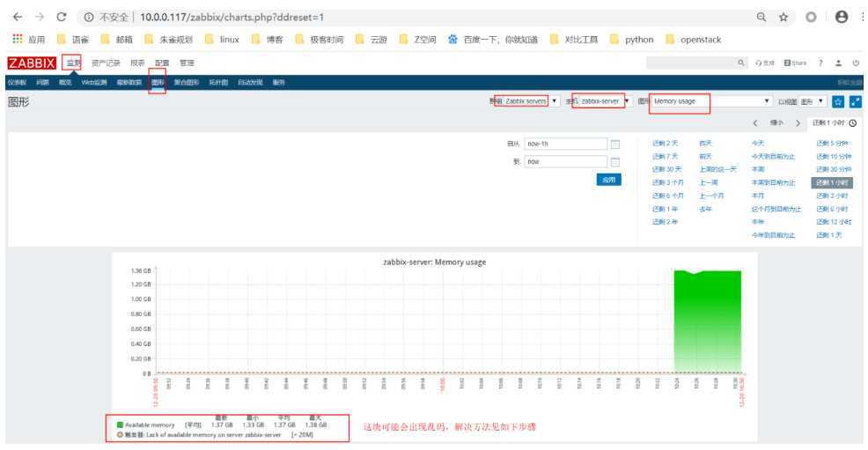Add graph to favourites star button

[838, 102]
